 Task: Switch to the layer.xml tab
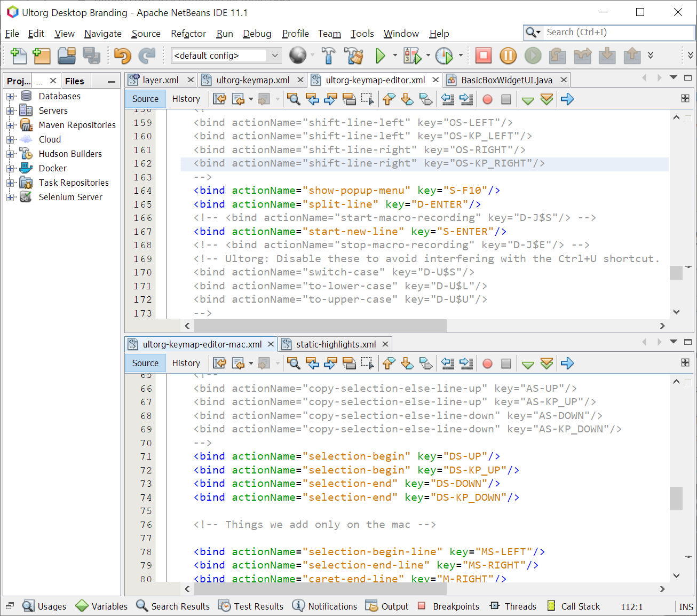click(x=161, y=80)
